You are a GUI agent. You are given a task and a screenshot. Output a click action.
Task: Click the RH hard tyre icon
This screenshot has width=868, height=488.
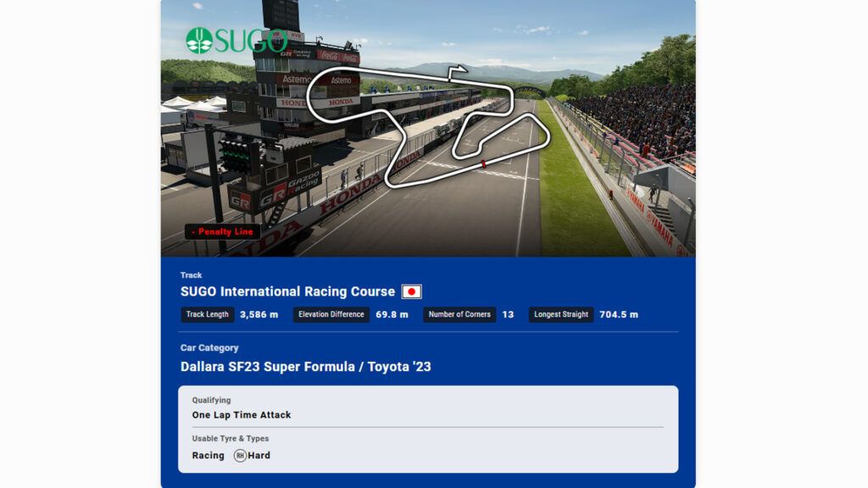[x=240, y=455]
